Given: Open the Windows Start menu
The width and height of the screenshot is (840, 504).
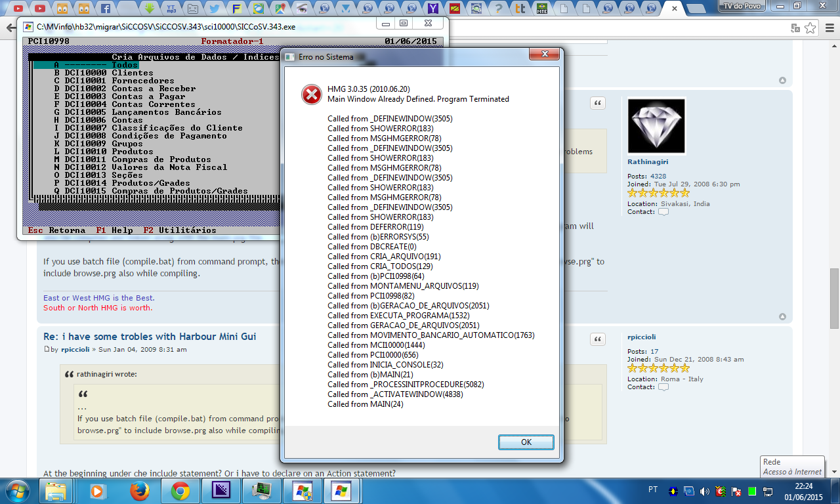Looking at the screenshot, I should (16, 491).
